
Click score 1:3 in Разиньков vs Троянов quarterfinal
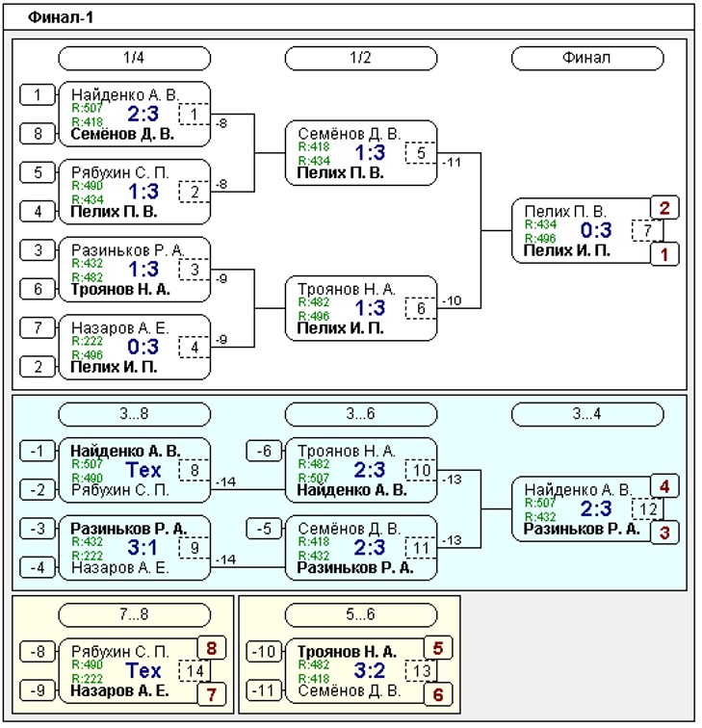143,270
